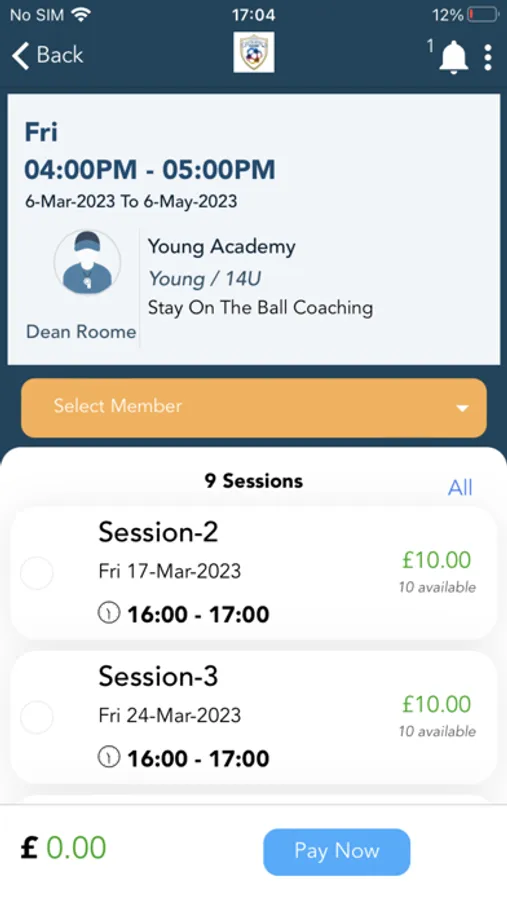The height and width of the screenshot is (900, 507).
Task: Tap the 9 Sessions heading
Action: tap(254, 481)
